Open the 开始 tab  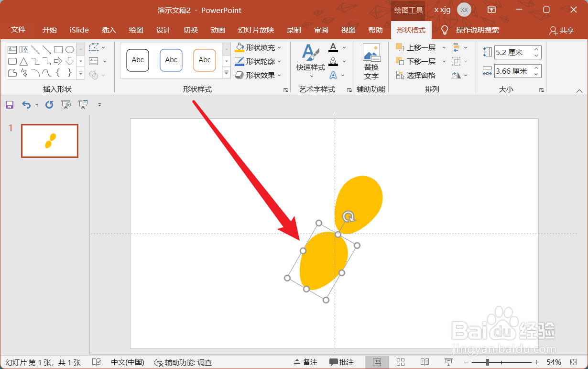pyautogui.click(x=49, y=30)
